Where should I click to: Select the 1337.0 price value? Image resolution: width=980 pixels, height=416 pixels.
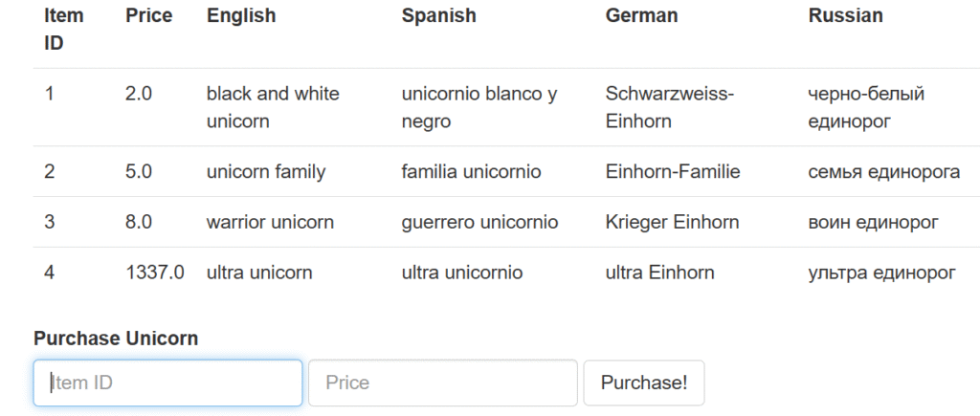click(x=155, y=273)
